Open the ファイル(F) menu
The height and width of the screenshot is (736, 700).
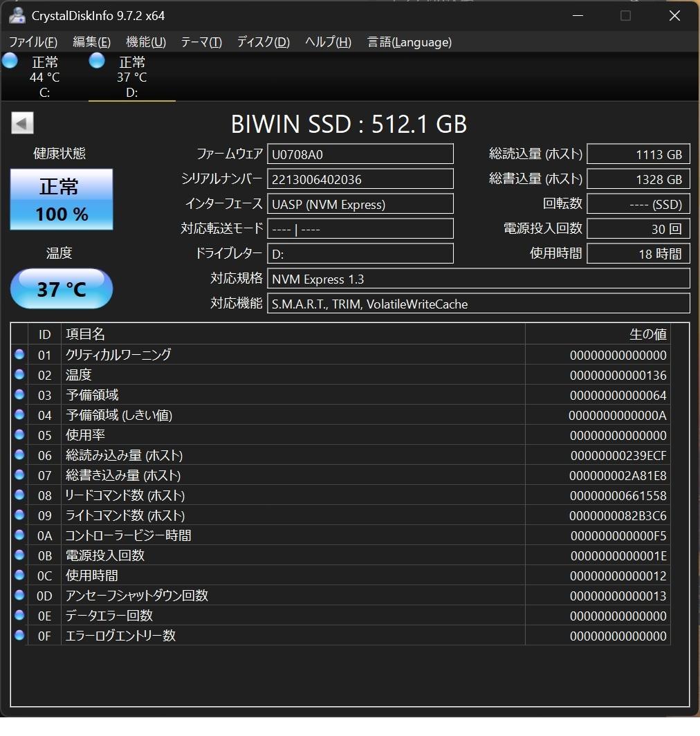click(33, 42)
